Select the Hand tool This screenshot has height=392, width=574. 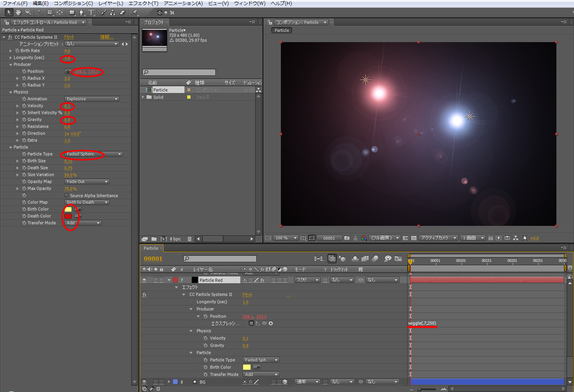pos(18,13)
